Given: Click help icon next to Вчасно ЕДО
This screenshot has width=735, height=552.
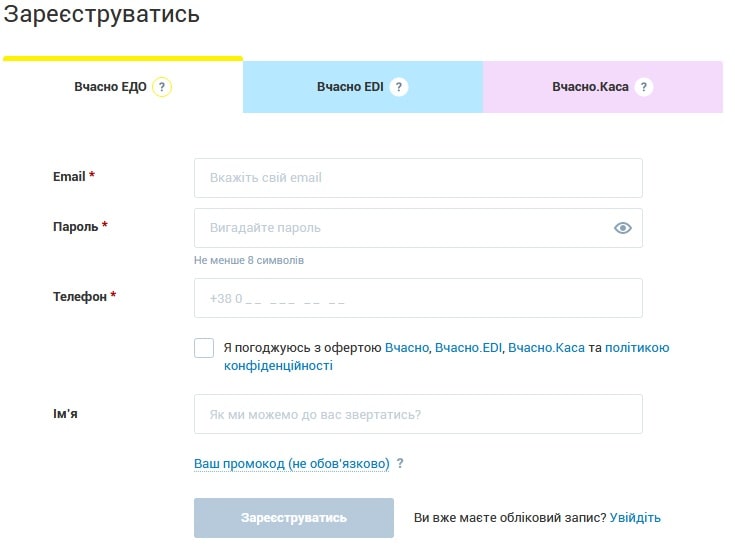Looking at the screenshot, I should click(x=162, y=87).
